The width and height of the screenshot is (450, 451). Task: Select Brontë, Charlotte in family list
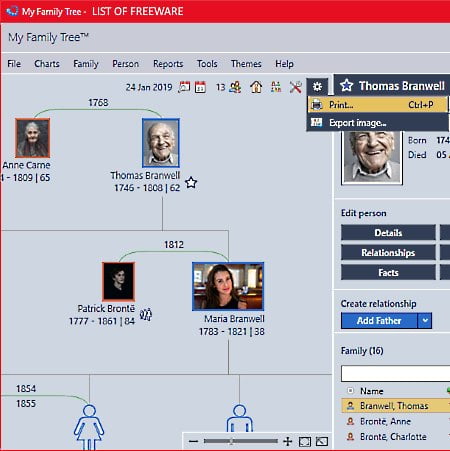click(396, 437)
